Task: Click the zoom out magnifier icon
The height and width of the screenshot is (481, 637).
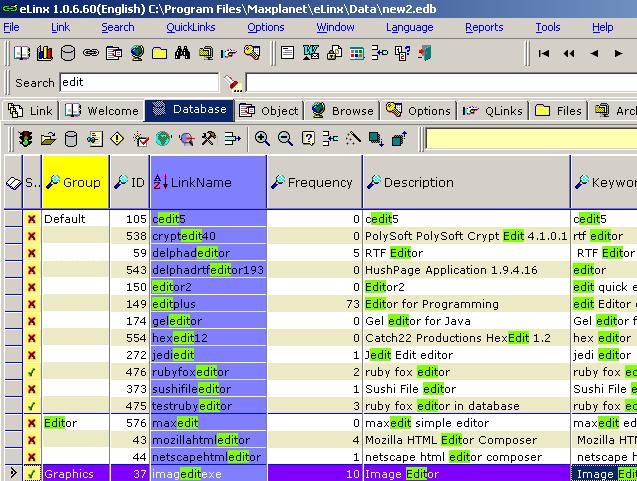Action: point(285,139)
